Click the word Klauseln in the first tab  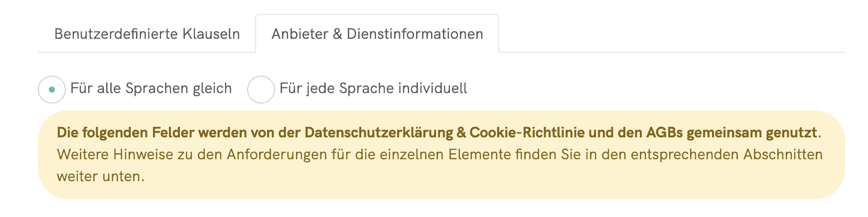211,34
